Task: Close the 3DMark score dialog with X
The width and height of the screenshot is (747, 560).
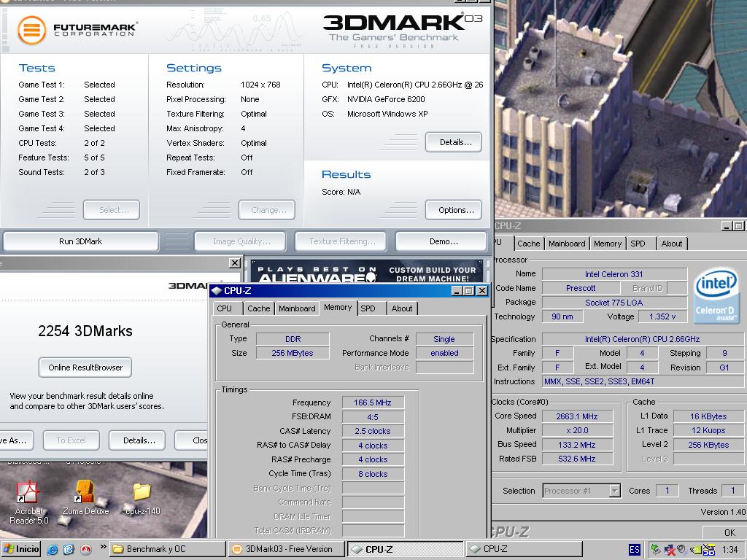Action: point(234,262)
